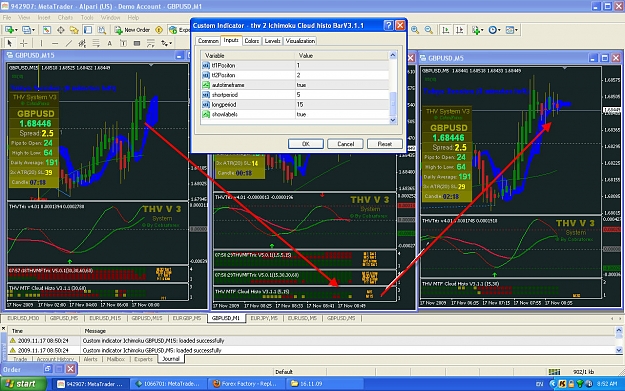
Task: Open the View menu
Action: point(24,18)
